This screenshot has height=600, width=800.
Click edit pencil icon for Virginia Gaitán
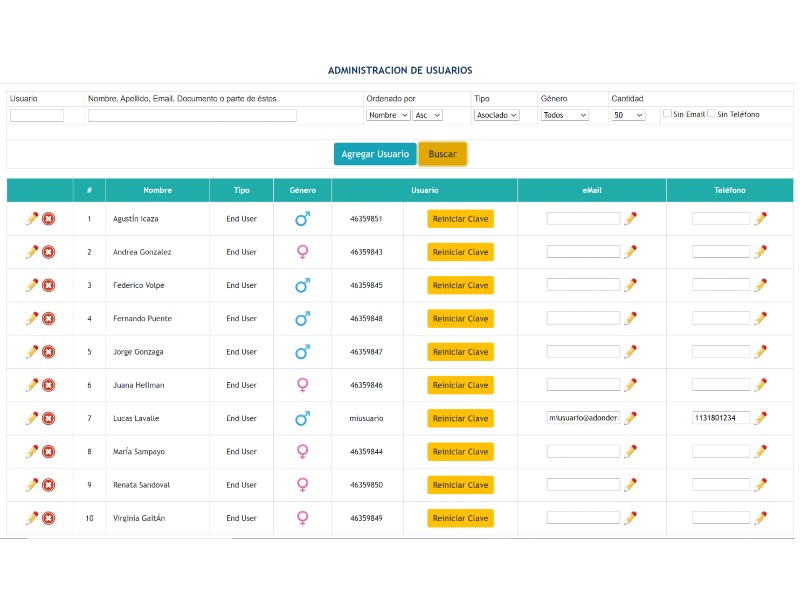[x=32, y=518]
